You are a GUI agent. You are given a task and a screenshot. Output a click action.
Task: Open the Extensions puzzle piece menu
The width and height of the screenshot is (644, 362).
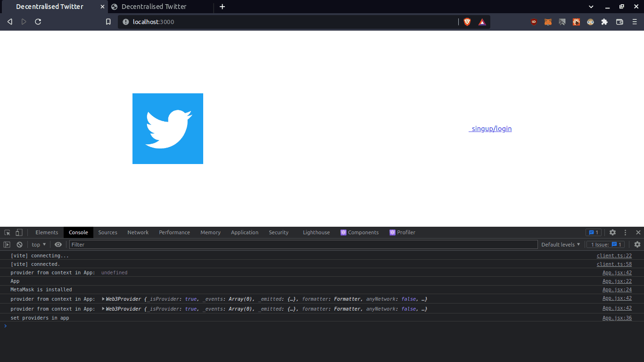pos(604,22)
